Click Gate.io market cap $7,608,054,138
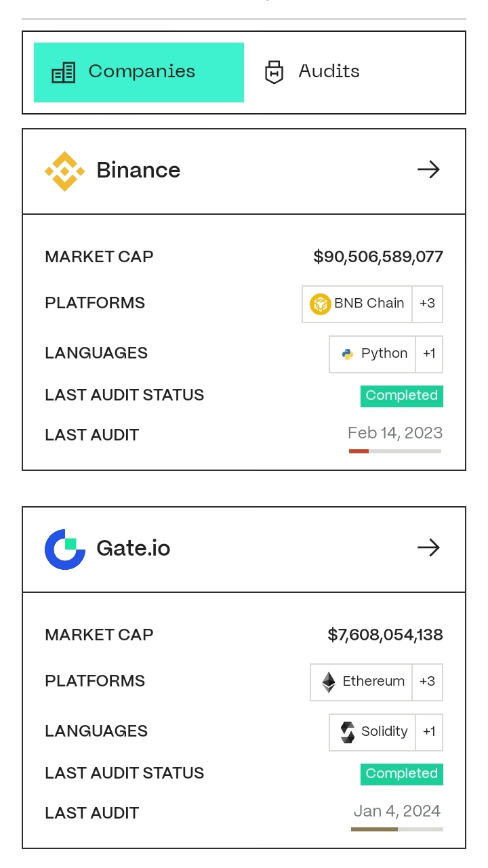 [x=385, y=635]
